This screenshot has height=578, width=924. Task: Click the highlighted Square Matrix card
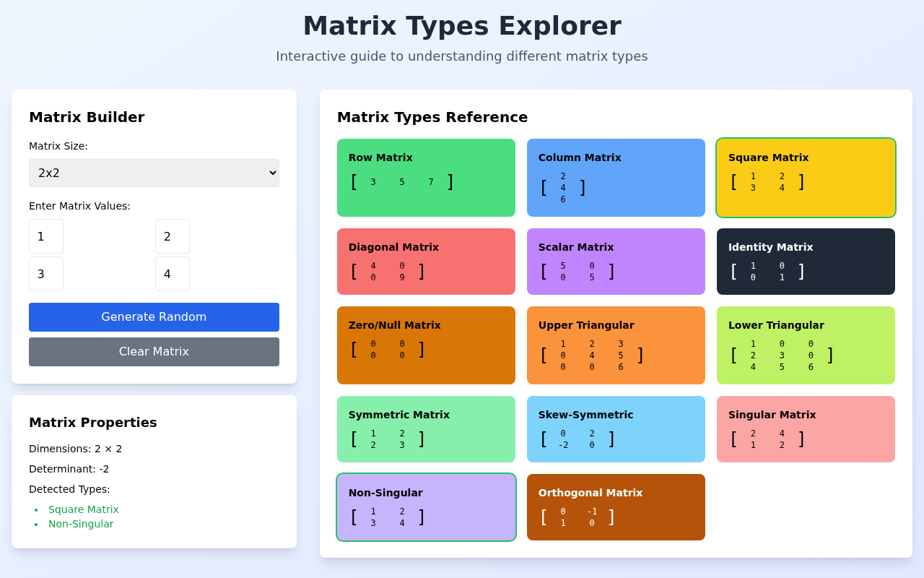(x=806, y=177)
